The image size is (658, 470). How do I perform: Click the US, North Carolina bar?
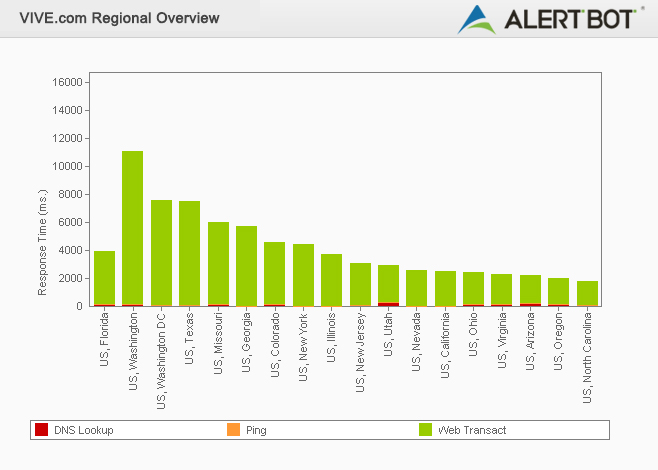(x=587, y=293)
